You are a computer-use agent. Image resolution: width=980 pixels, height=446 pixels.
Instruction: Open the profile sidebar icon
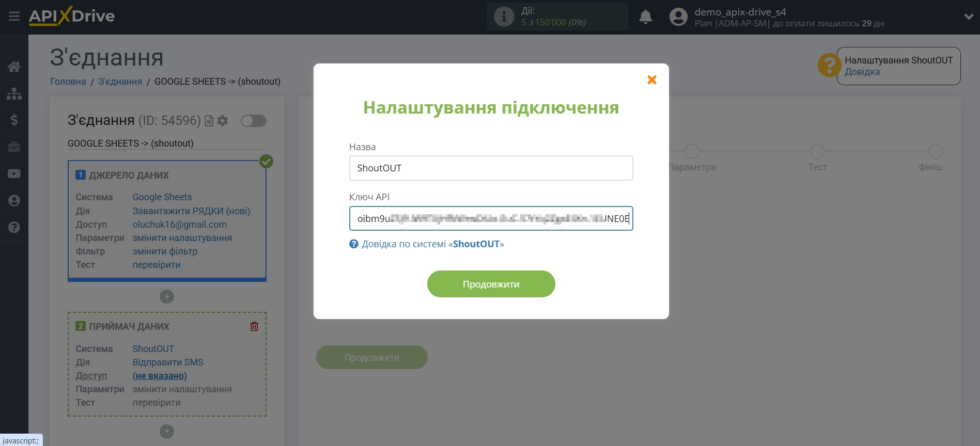pyautogui.click(x=14, y=200)
